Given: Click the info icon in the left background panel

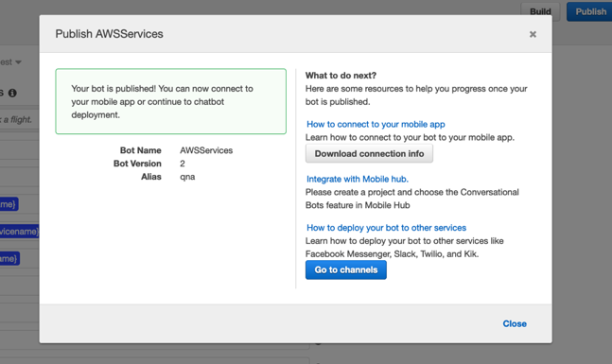Looking at the screenshot, I should click(12, 94).
